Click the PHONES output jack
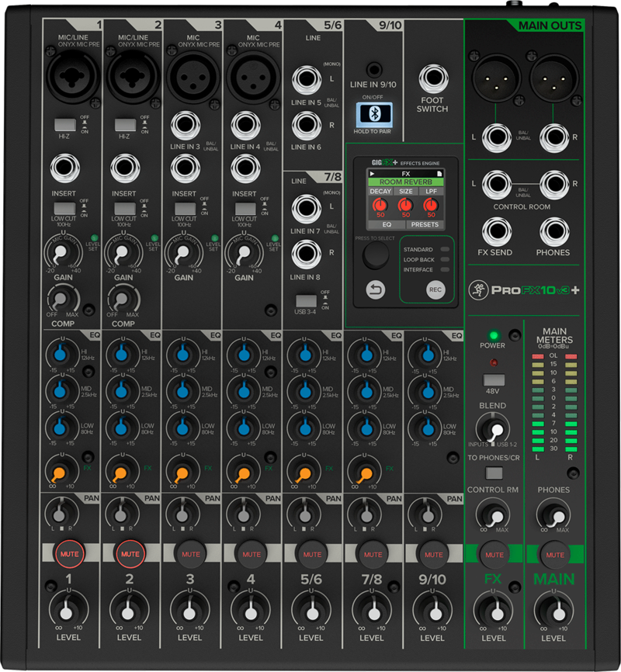The height and width of the screenshot is (672, 621). (x=553, y=230)
